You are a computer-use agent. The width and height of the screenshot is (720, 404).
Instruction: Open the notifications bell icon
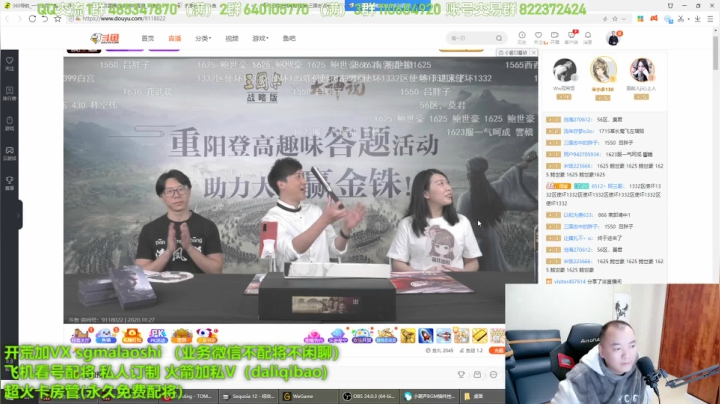click(x=588, y=37)
